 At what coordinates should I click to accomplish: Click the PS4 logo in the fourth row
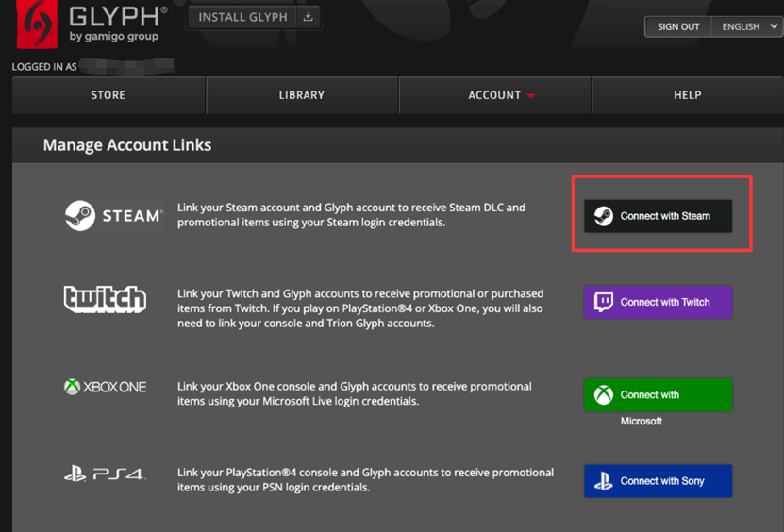105,473
